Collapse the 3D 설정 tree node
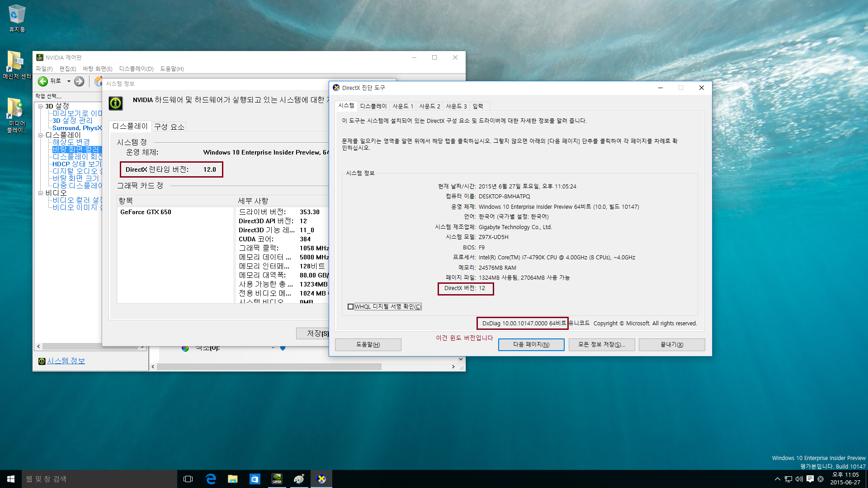 tap(40, 106)
